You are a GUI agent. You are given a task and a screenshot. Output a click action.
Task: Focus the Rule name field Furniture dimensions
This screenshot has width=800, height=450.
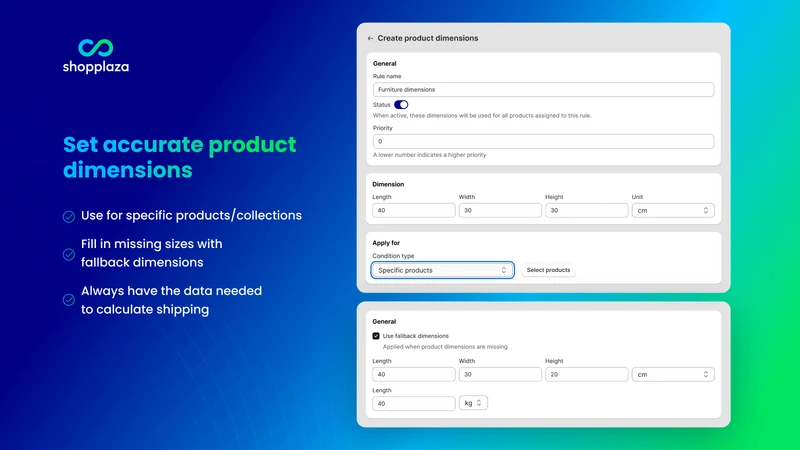[543, 89]
